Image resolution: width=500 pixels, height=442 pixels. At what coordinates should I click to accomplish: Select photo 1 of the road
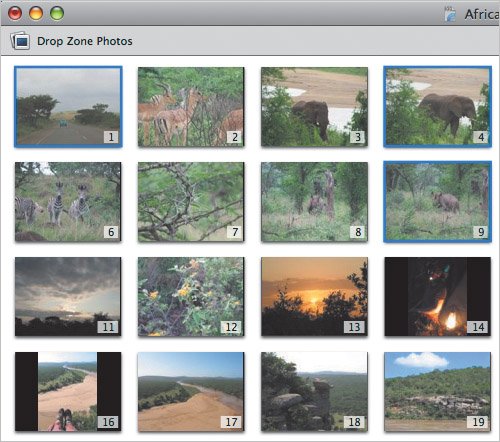click(68, 107)
